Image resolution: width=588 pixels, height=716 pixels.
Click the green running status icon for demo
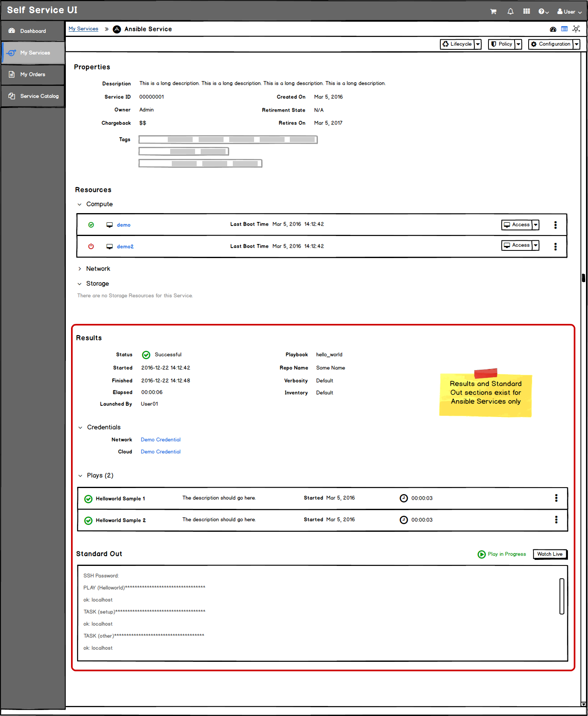pos(91,225)
